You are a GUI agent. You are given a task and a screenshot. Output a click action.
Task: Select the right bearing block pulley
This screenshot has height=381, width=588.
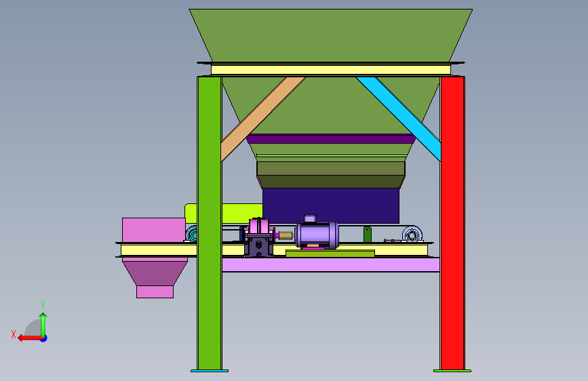[412, 235]
